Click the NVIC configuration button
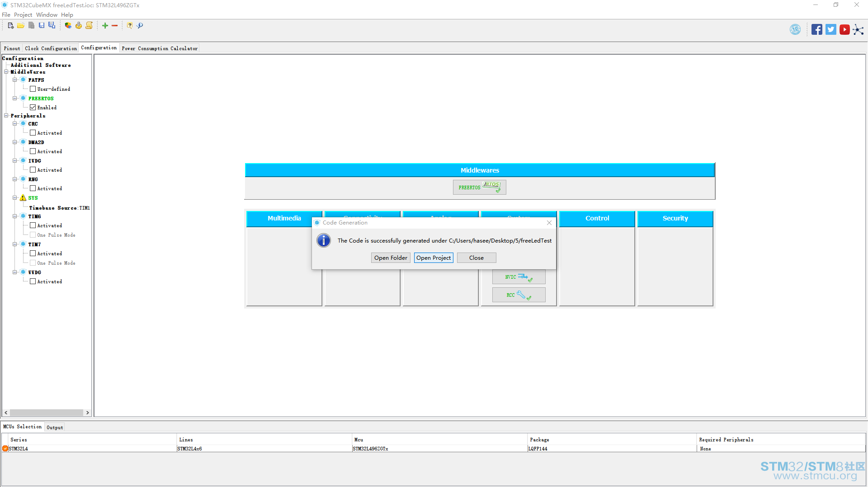This screenshot has height=487, width=868. (x=519, y=277)
